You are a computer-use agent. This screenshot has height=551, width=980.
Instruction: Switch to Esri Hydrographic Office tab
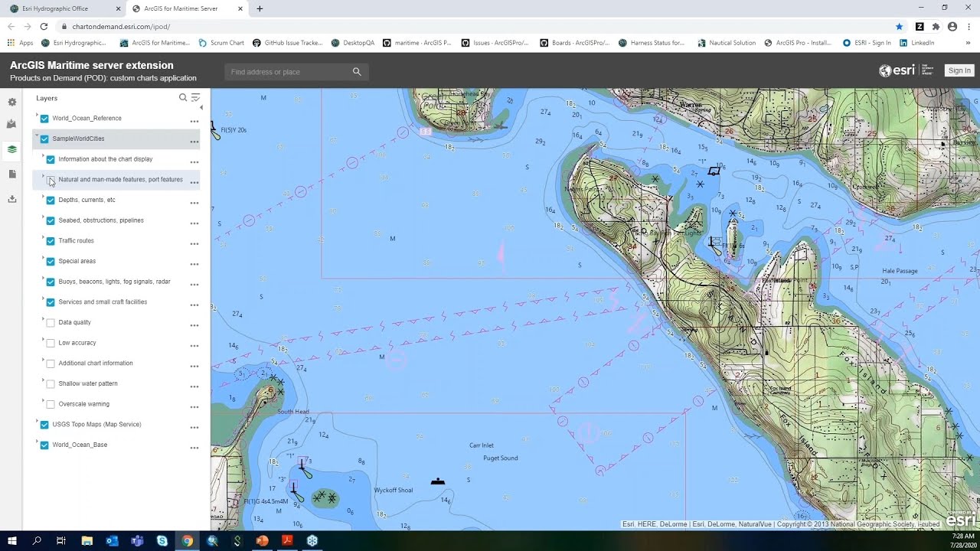(x=61, y=8)
